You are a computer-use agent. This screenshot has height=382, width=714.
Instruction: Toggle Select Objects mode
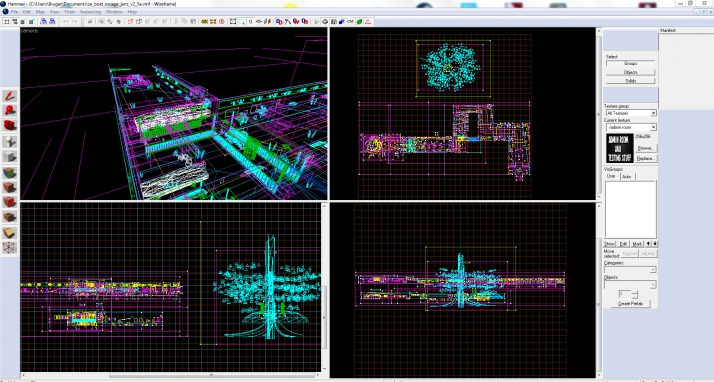click(630, 72)
